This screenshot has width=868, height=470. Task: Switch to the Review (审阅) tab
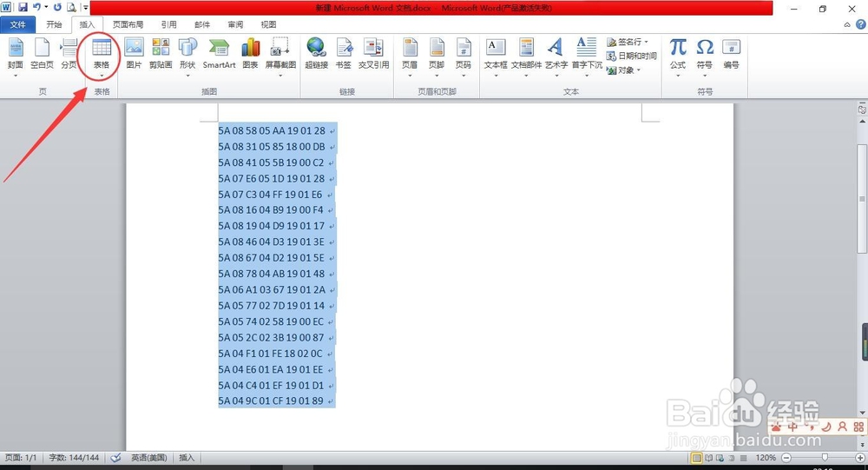(x=235, y=24)
